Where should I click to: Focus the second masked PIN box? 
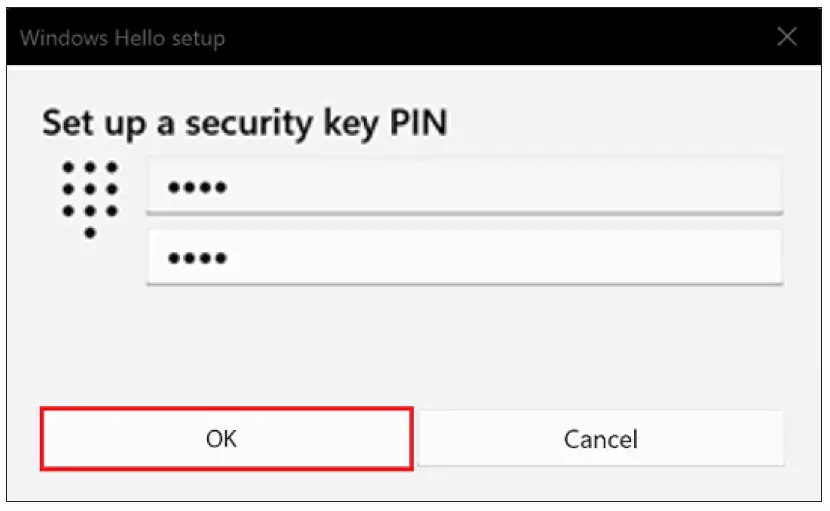[x=464, y=258]
